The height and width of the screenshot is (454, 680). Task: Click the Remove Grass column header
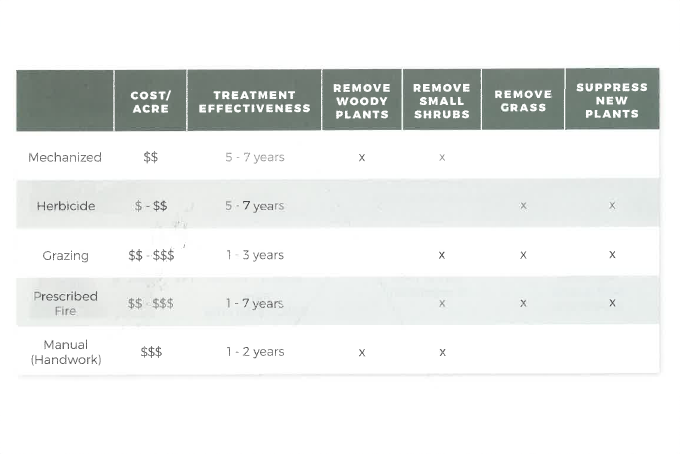click(x=523, y=101)
